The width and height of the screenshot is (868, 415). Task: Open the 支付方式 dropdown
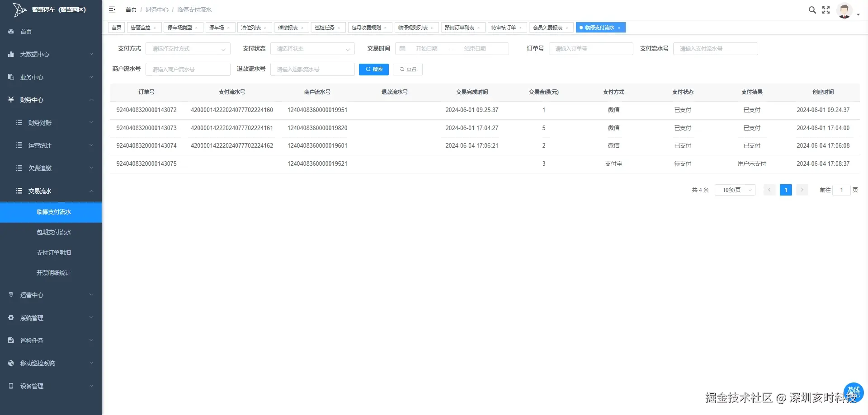188,49
